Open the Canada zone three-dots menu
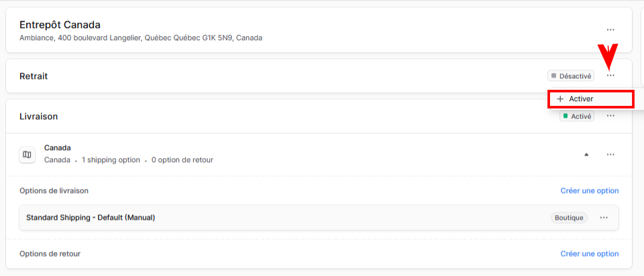Image resolution: width=644 pixels, height=276 pixels. point(610,155)
